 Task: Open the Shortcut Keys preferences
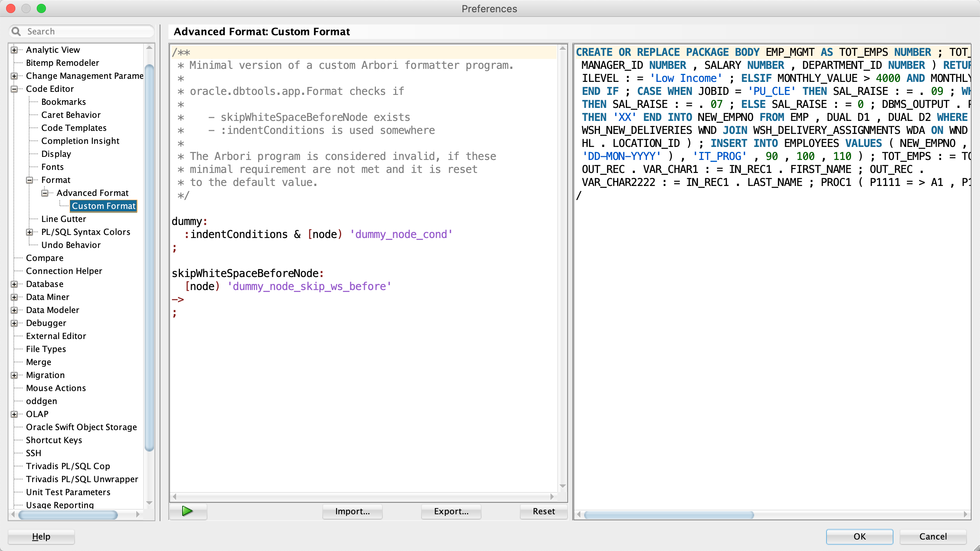pyautogui.click(x=54, y=440)
